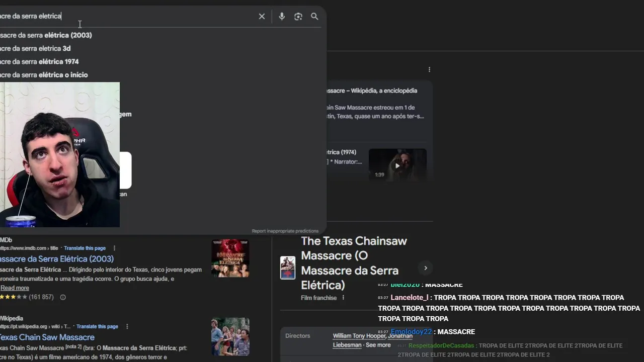Open three-dot options above the Wikipédia card
The image size is (644, 362).
[x=429, y=69]
